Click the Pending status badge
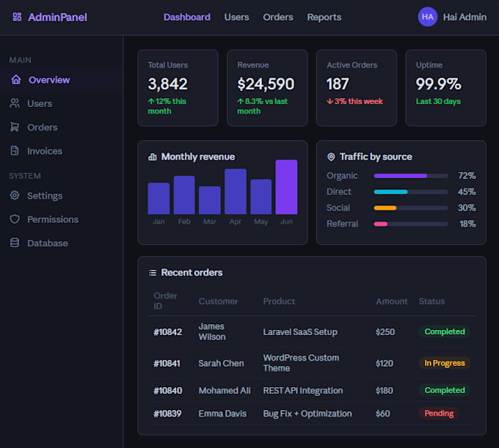This screenshot has width=499, height=448. tap(439, 414)
